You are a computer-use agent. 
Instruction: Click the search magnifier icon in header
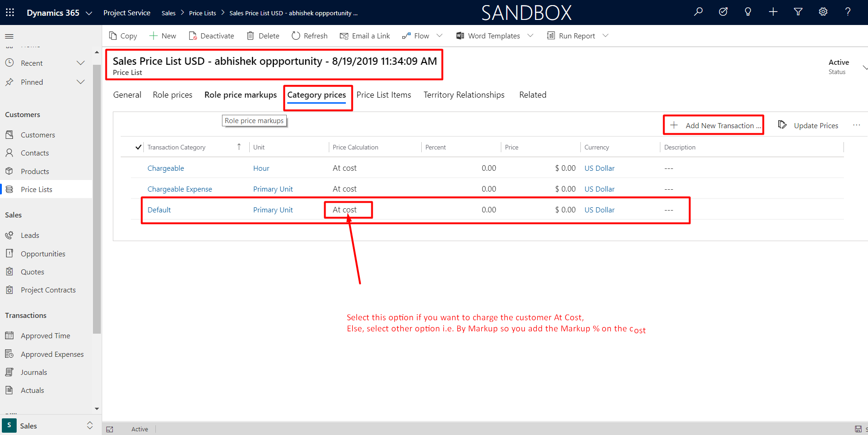tap(698, 12)
